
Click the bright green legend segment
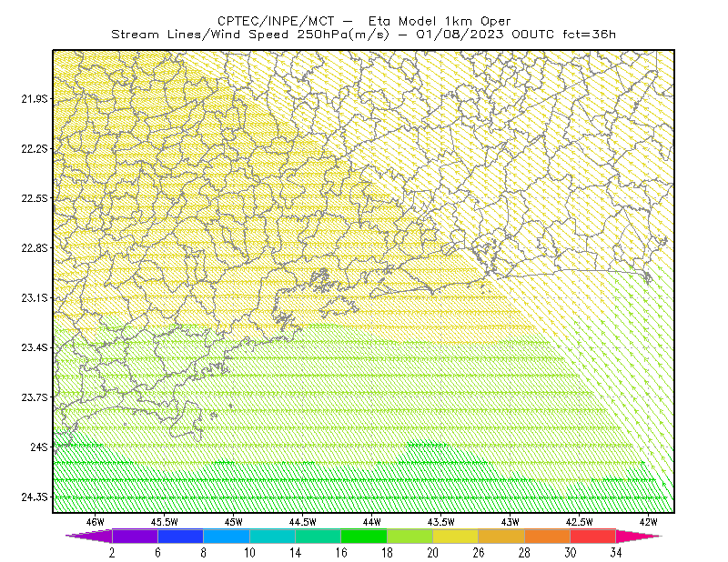(x=364, y=536)
